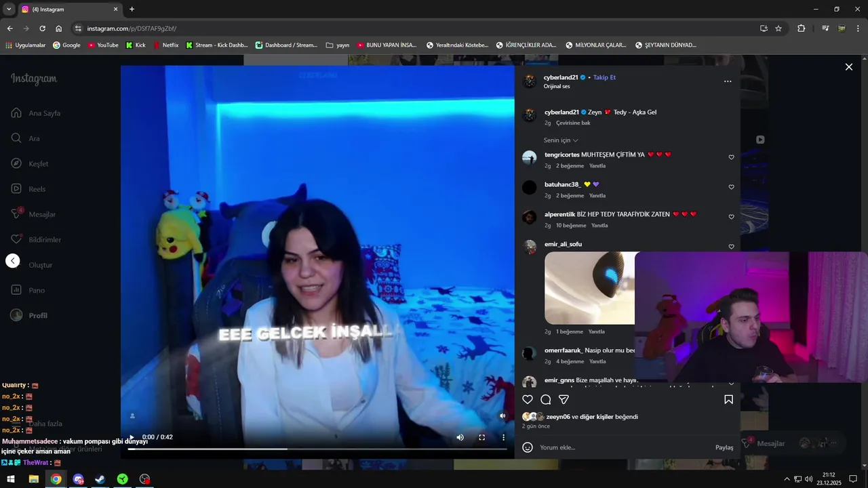Click Takip Et to follow cyberland21
The image size is (868, 488).
click(x=604, y=77)
